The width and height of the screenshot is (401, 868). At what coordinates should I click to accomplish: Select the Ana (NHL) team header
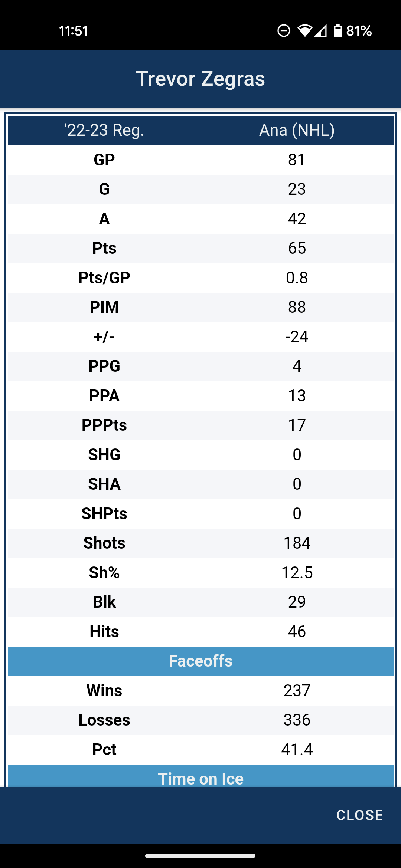point(297,130)
